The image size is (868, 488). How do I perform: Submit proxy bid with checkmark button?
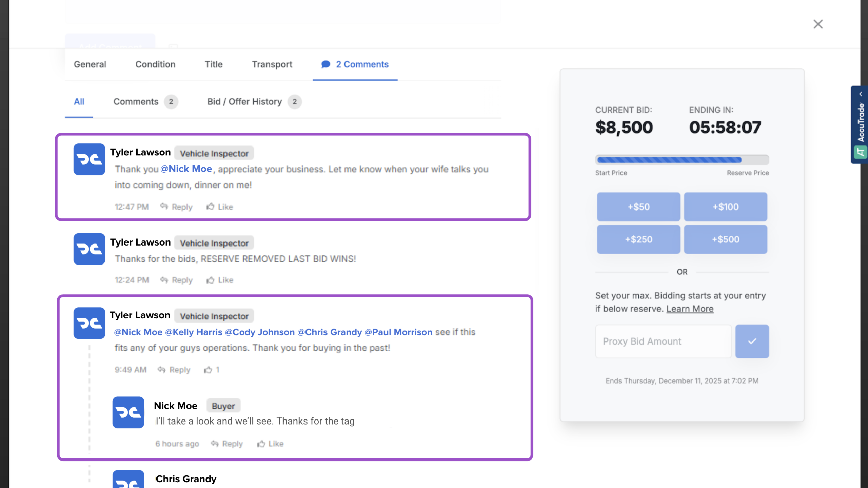click(752, 341)
